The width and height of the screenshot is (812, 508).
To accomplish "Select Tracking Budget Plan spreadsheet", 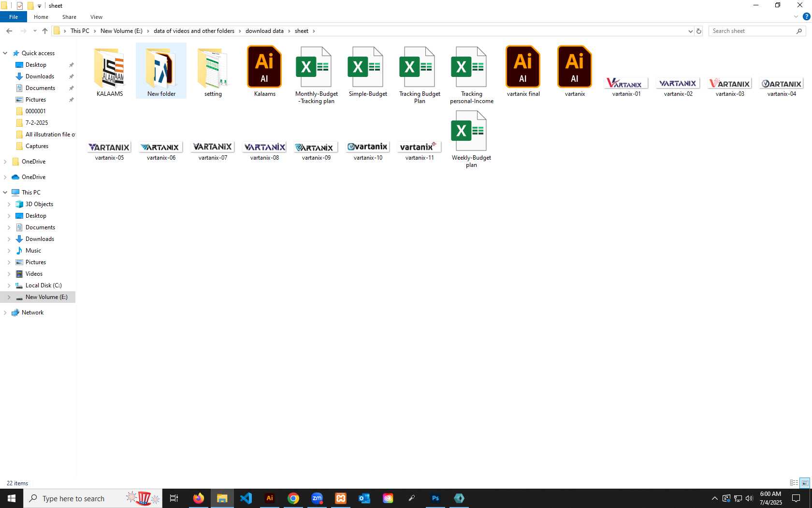I will (x=420, y=75).
